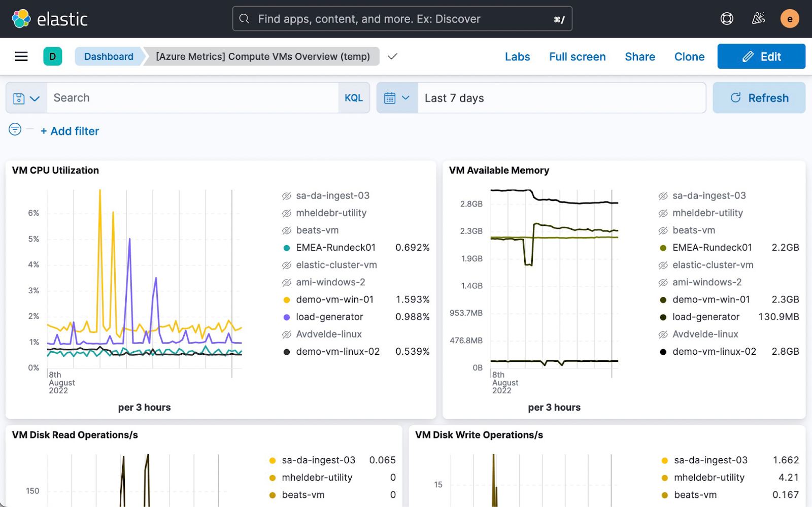Click the KQL Search query field
Screen dimensions: 812x507
click(193, 98)
